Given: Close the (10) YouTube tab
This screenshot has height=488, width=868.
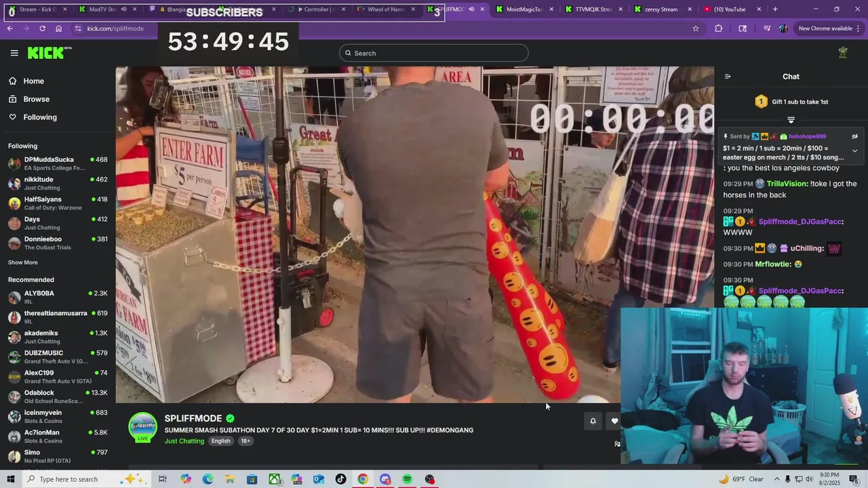Looking at the screenshot, I should coord(759,9).
